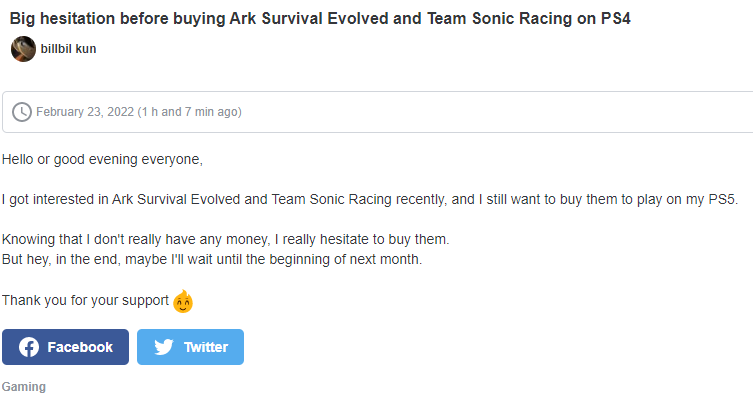Click the paragraph mentioning PS5
The height and width of the screenshot is (406, 753).
click(x=370, y=199)
